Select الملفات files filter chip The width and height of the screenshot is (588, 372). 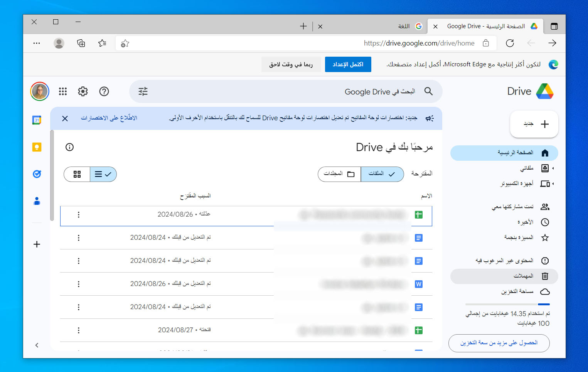pyautogui.click(x=382, y=174)
